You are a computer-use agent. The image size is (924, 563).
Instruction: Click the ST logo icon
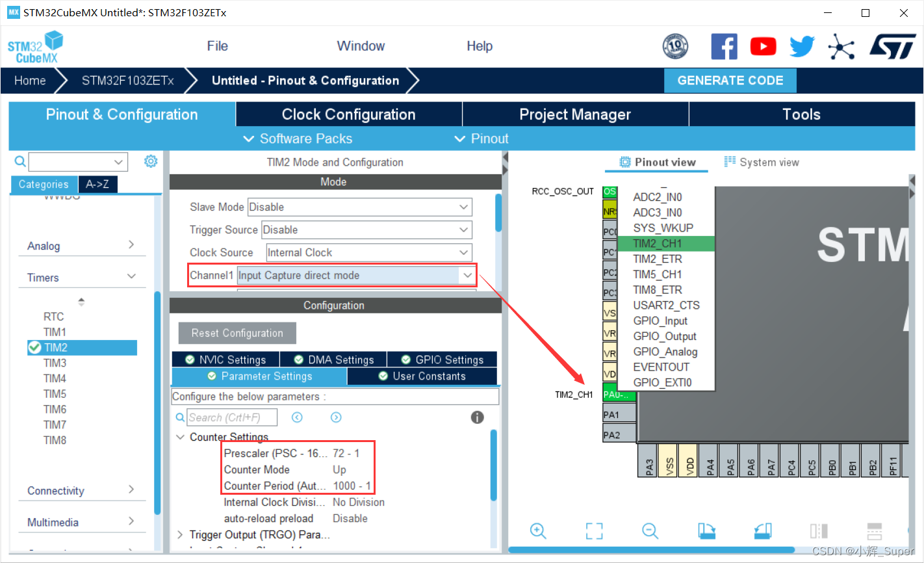point(893,46)
